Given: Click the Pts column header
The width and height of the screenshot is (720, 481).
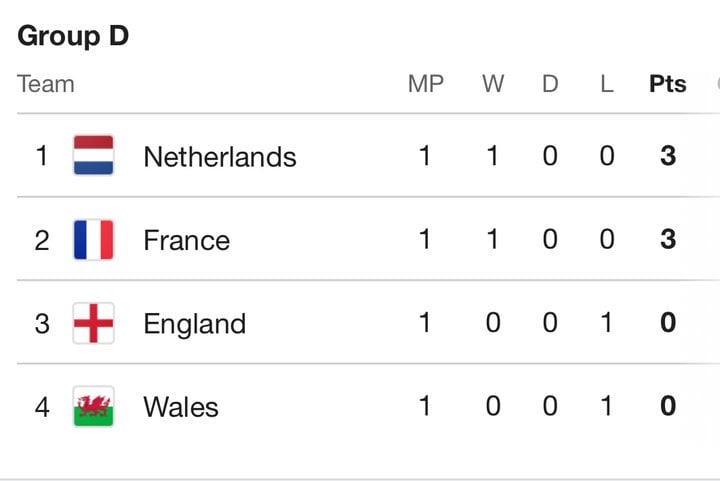Looking at the screenshot, I should (x=668, y=84).
